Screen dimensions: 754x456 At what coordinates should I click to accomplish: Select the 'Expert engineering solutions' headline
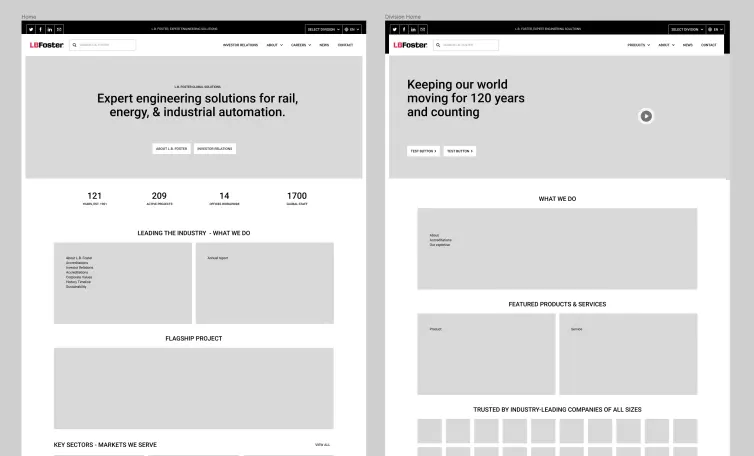coord(198,105)
